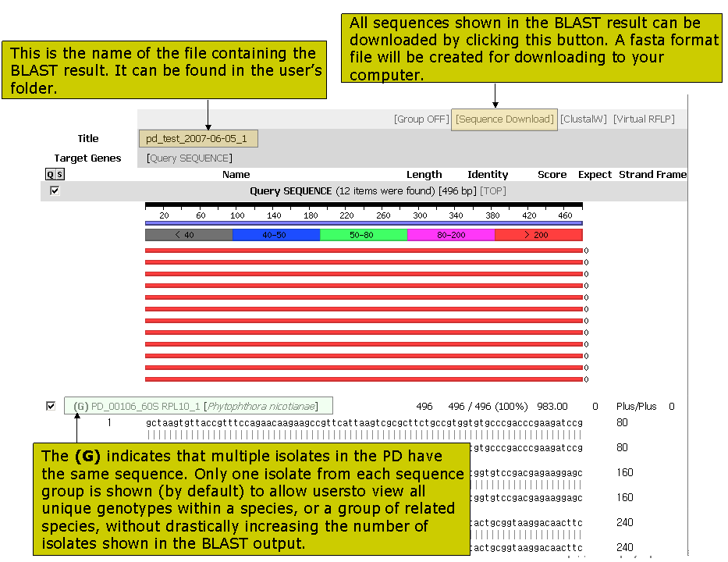Toggle the PD_00106_60S RPL10_1 checkbox
Screen dimensions: 728x562
click(x=51, y=406)
